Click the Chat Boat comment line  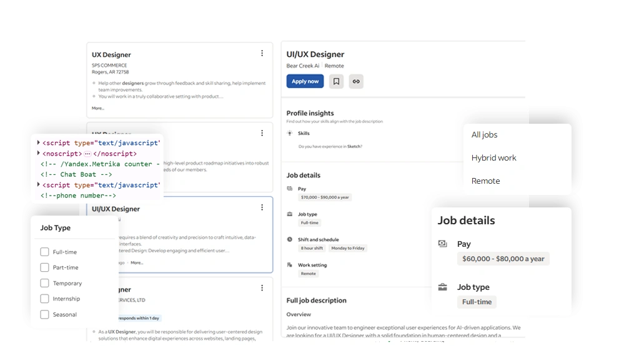coord(76,174)
